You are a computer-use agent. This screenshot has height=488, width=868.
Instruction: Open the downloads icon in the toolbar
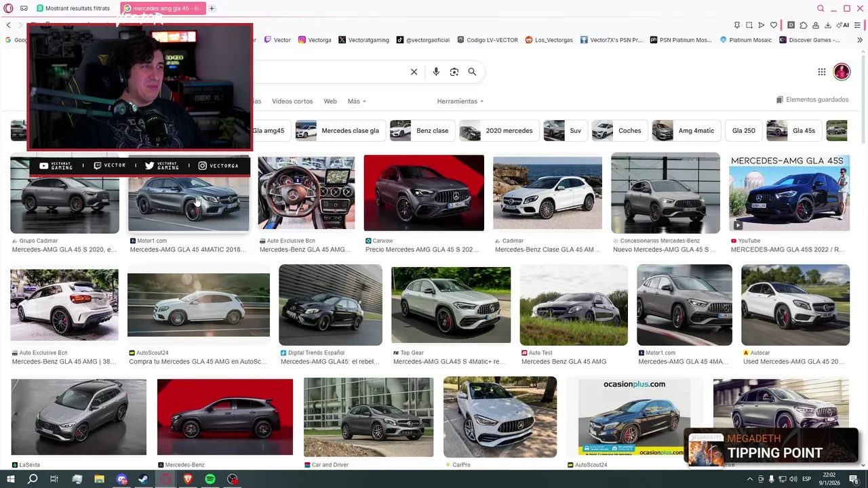tap(828, 25)
